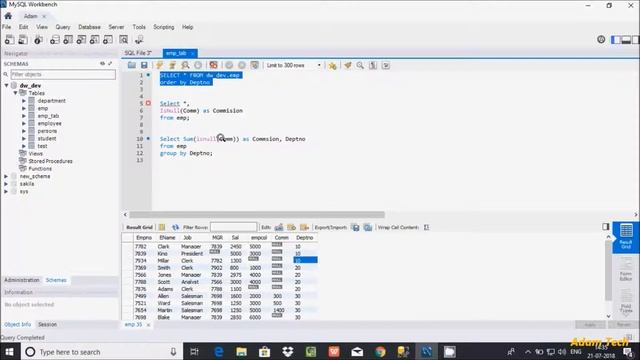Toggle Wrap Cell Content icon

pyautogui.click(x=427, y=227)
